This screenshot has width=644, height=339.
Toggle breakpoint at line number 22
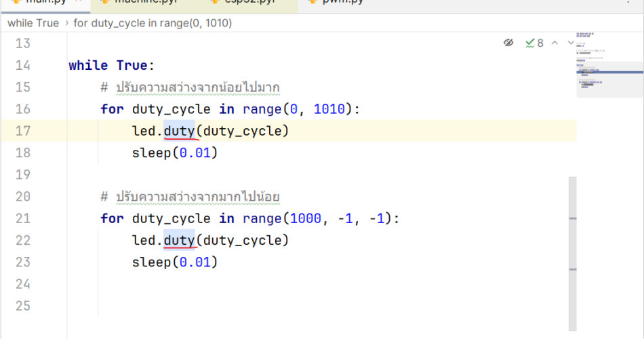coord(22,241)
